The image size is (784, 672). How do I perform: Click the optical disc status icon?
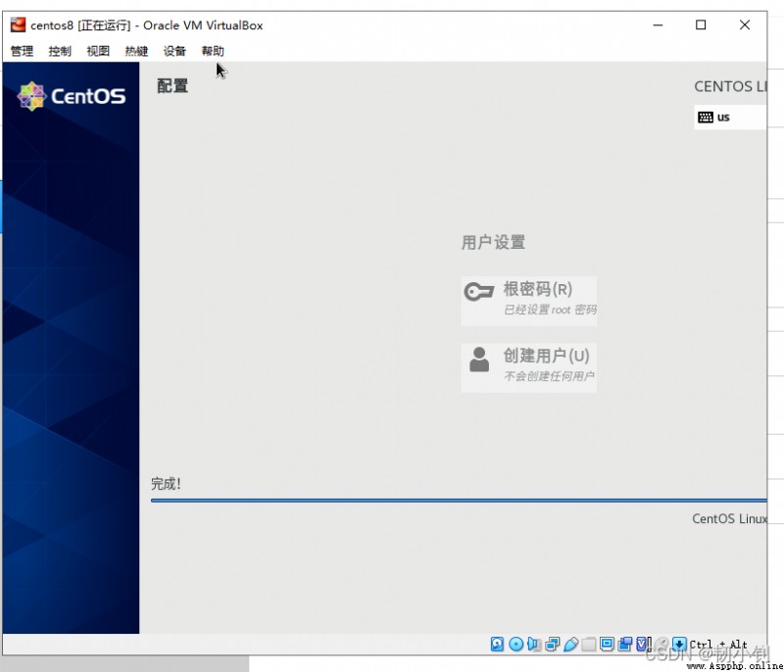click(516, 644)
